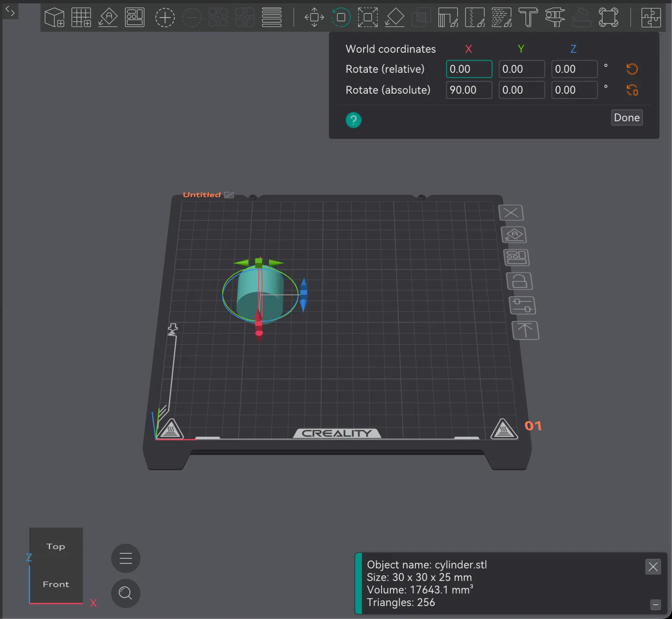This screenshot has height=619, width=672.
Task: Edit the Untitled plate name
Action: 229,195
